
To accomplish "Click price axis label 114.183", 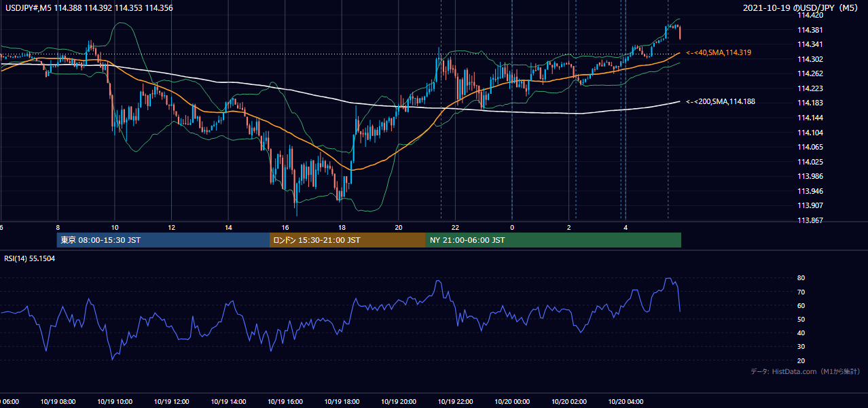I will click(810, 103).
